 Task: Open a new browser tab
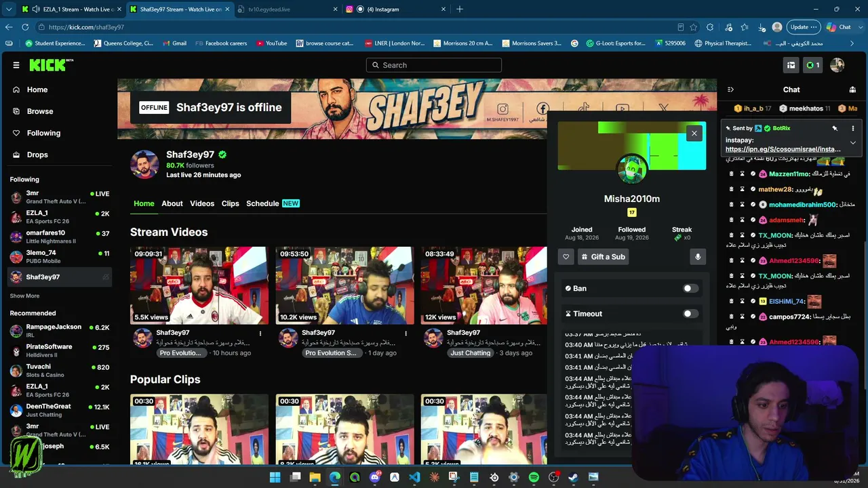click(x=460, y=9)
